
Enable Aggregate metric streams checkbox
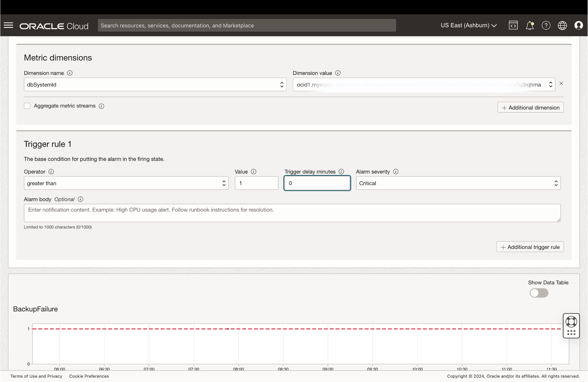tap(27, 106)
